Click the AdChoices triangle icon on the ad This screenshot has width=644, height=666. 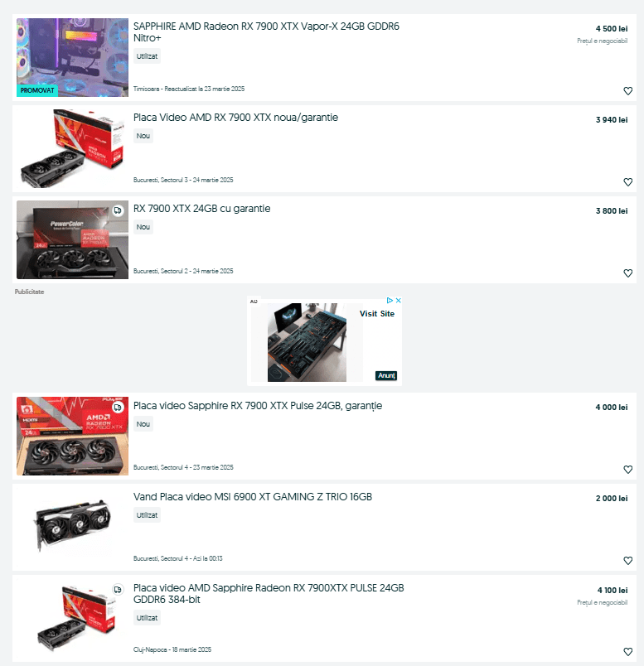tap(390, 301)
